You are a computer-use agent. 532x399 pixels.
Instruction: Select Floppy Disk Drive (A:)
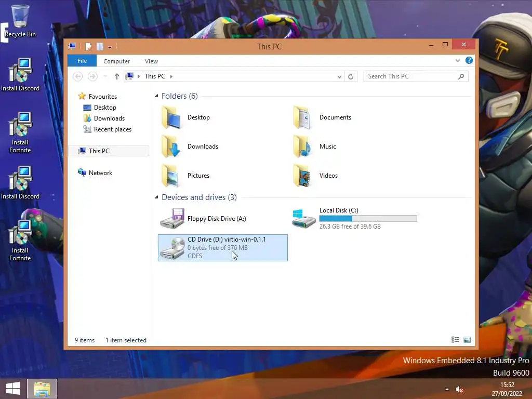(203, 219)
